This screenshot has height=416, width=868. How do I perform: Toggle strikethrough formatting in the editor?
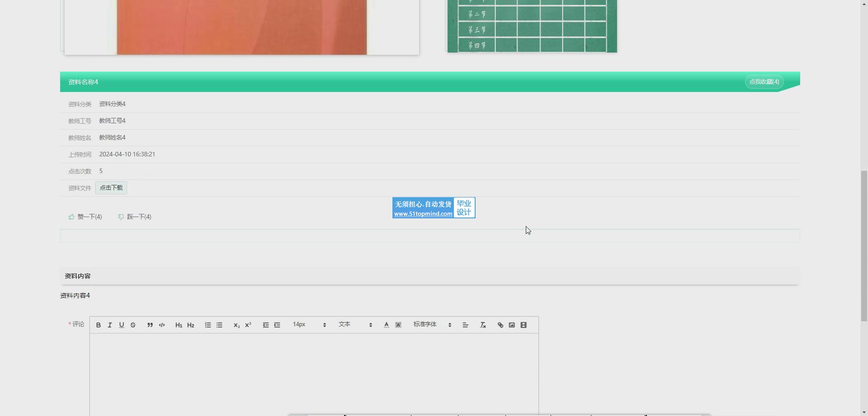pyautogui.click(x=133, y=325)
